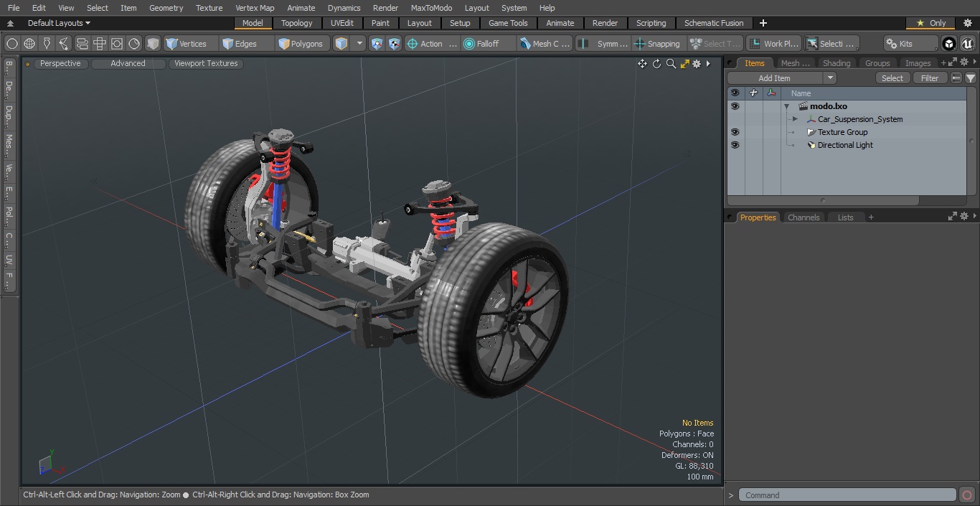Activate the curve sketch tool icon
Screen dimensions: 980x506
[64, 44]
